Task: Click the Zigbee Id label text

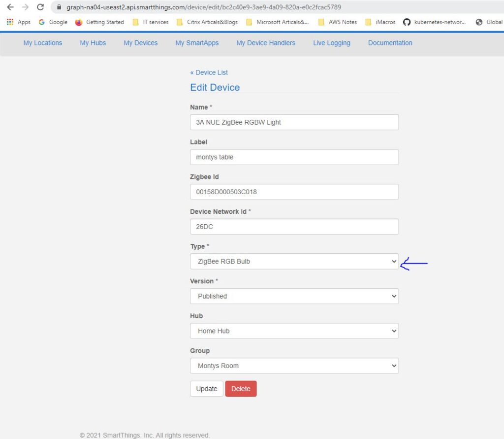Action: click(204, 177)
